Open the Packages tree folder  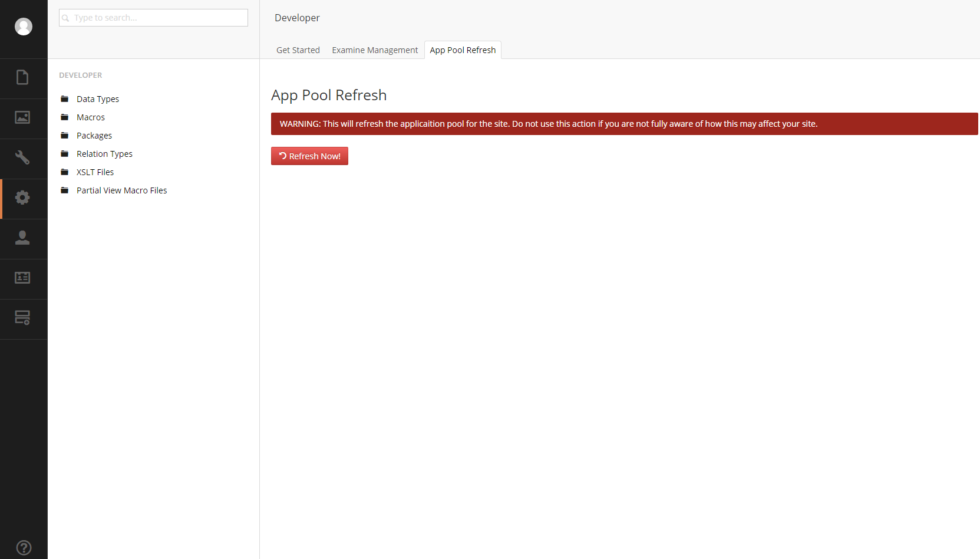(94, 136)
